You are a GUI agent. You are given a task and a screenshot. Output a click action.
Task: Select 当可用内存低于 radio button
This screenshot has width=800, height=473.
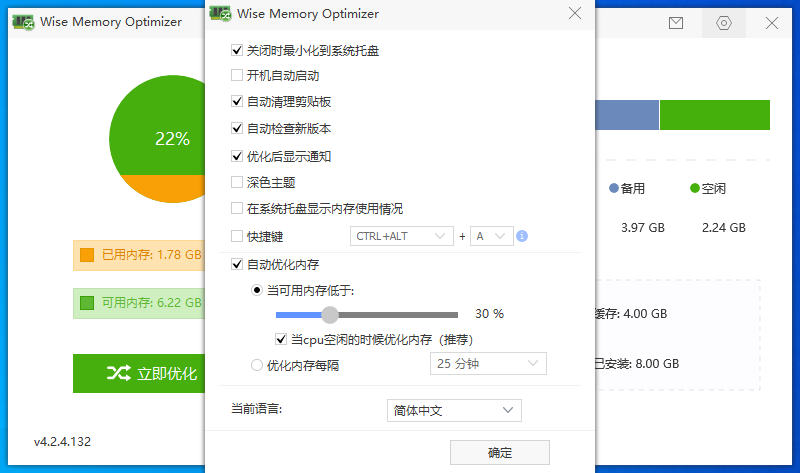(257, 290)
